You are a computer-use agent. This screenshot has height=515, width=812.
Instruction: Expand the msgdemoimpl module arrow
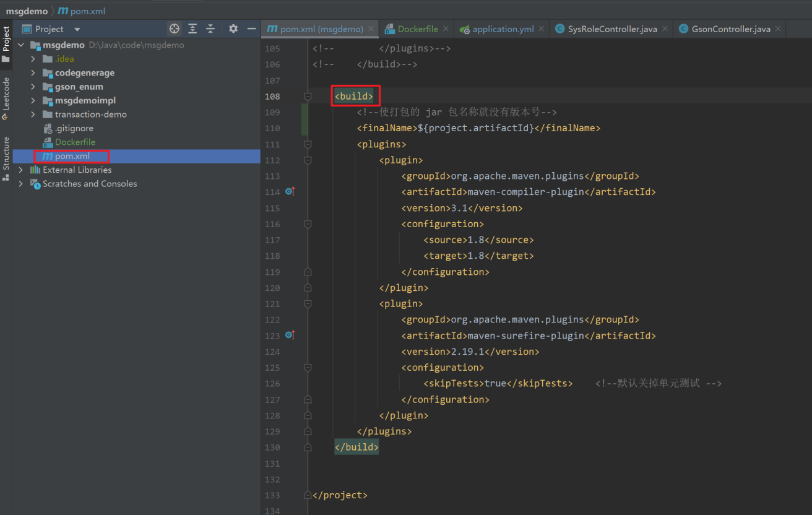33,100
